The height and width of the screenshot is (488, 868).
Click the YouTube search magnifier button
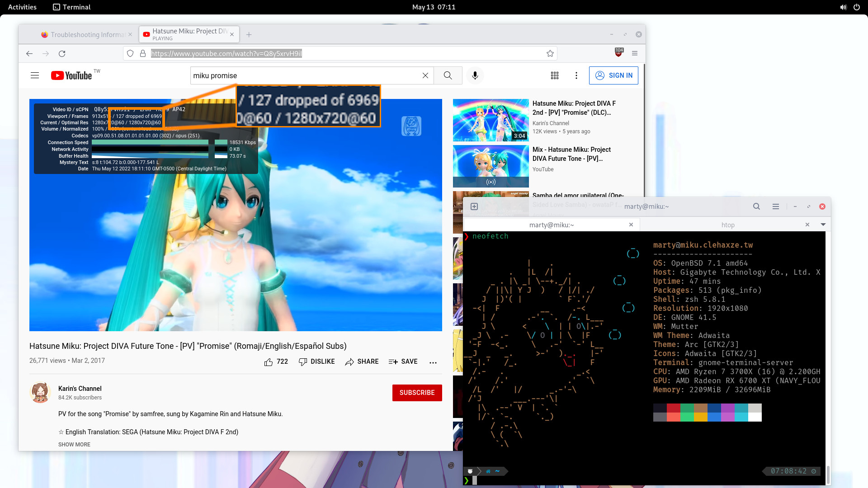448,75
